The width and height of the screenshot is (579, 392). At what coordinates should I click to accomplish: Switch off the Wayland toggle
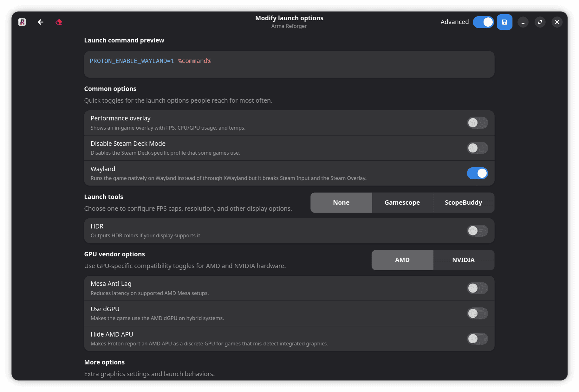pyautogui.click(x=477, y=173)
